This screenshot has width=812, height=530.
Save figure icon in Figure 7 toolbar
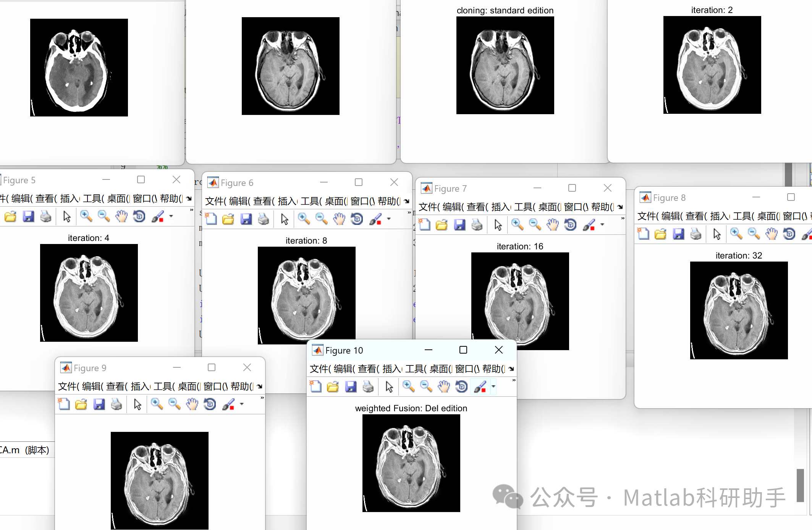459,225
